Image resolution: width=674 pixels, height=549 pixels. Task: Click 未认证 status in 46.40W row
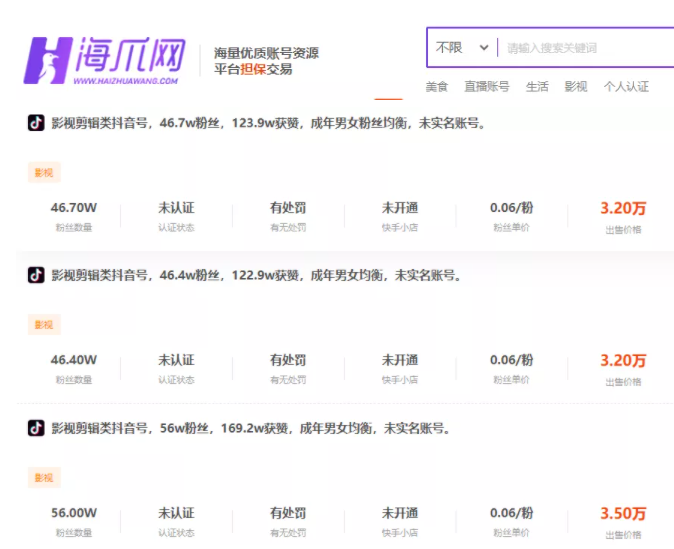click(x=176, y=360)
